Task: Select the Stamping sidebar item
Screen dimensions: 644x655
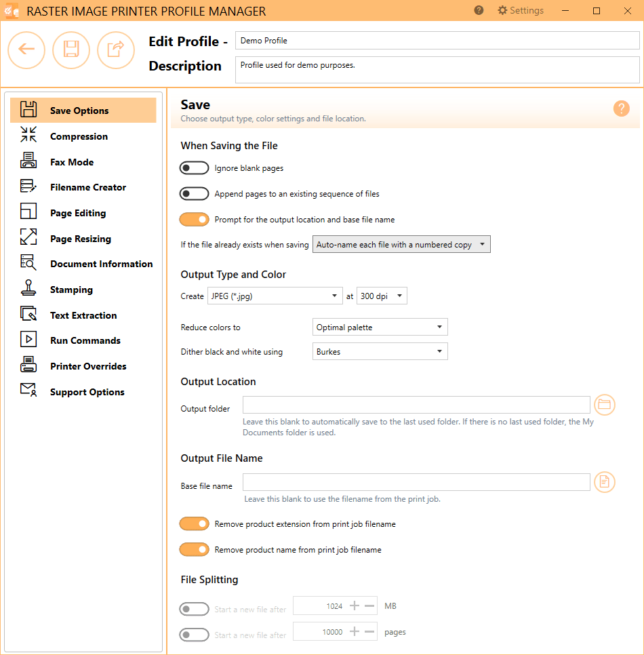Action: (71, 290)
